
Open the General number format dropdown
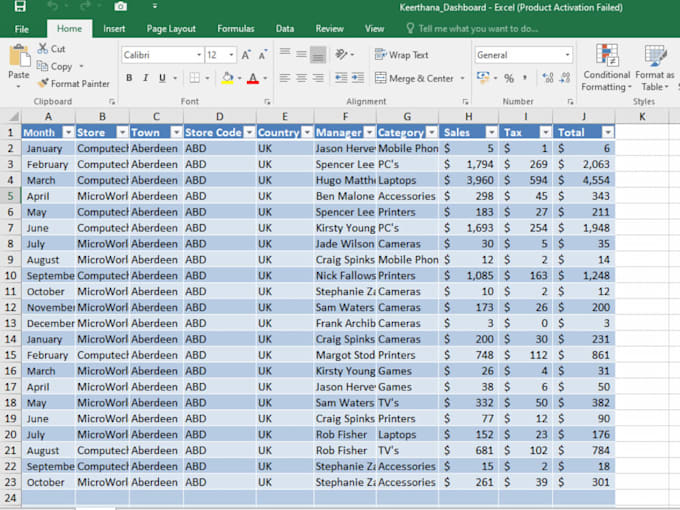pyautogui.click(x=567, y=55)
